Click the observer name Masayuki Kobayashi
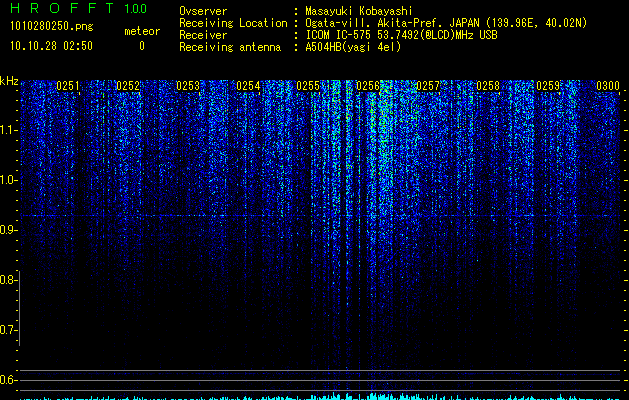Viewport: 629px width, 400px height. [x=359, y=11]
